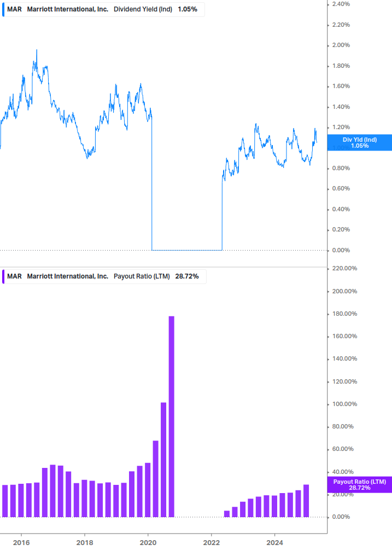Click the Dividend Yield (Ind) legend label

pos(143,9)
